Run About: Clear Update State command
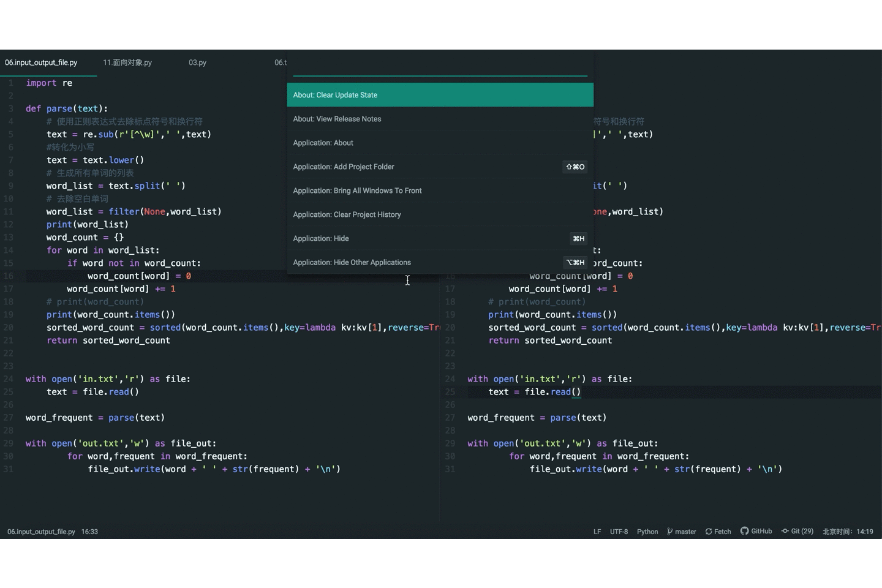 440,95
